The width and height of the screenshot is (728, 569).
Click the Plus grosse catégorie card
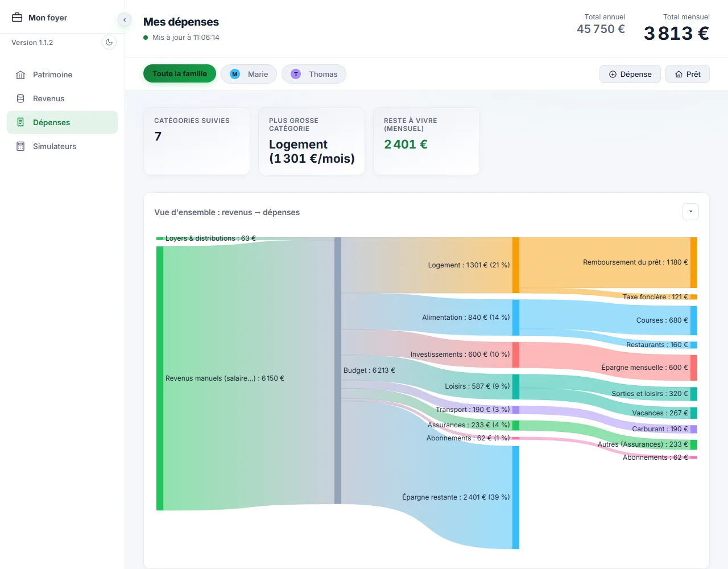click(312, 141)
